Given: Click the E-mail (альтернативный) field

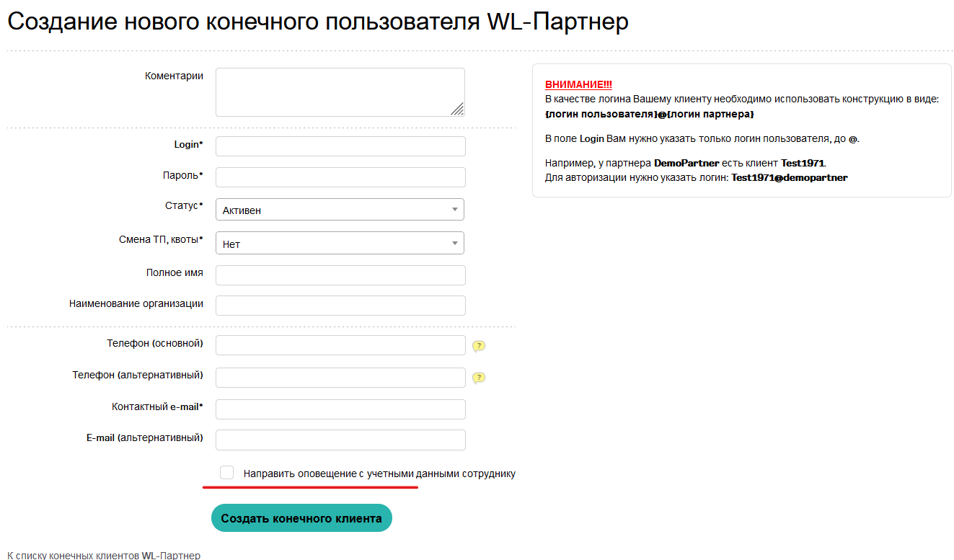Looking at the screenshot, I should point(340,440).
